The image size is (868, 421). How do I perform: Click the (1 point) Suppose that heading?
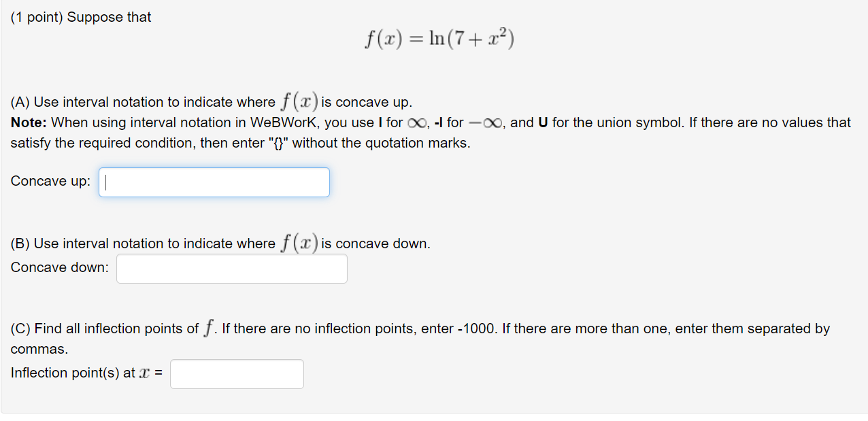click(x=80, y=17)
